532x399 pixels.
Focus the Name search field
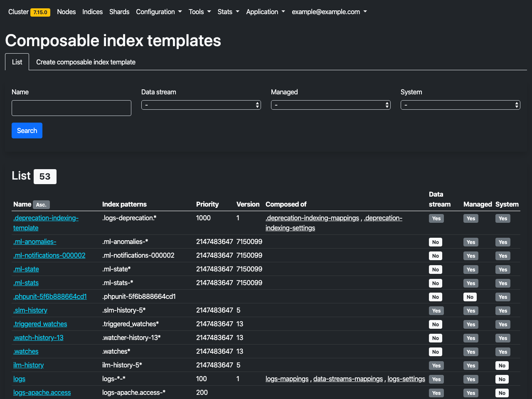(71, 108)
